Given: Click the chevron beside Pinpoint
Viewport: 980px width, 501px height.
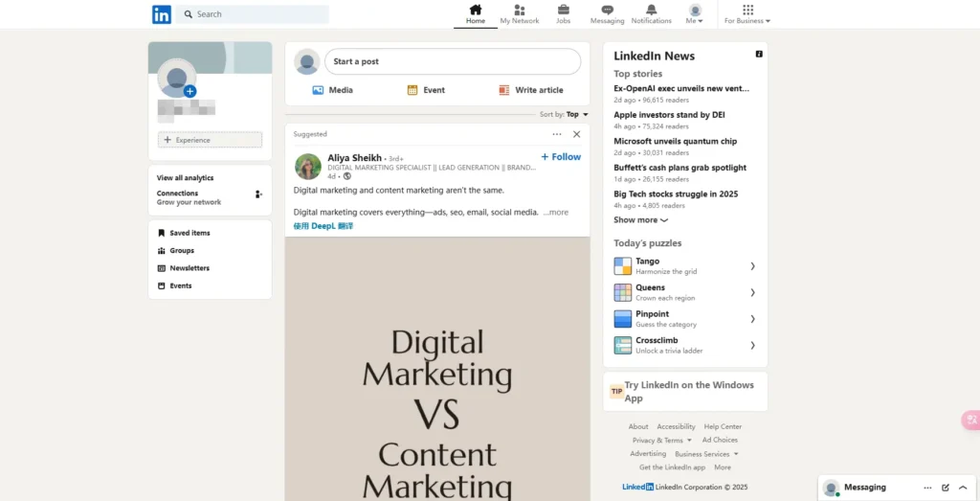Looking at the screenshot, I should pos(752,318).
